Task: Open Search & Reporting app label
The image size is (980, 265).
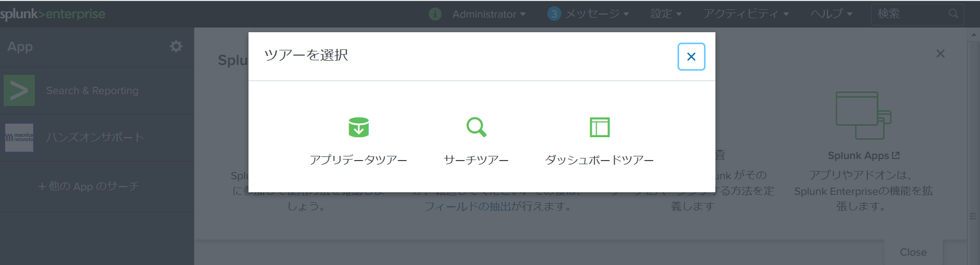Action: [92, 90]
